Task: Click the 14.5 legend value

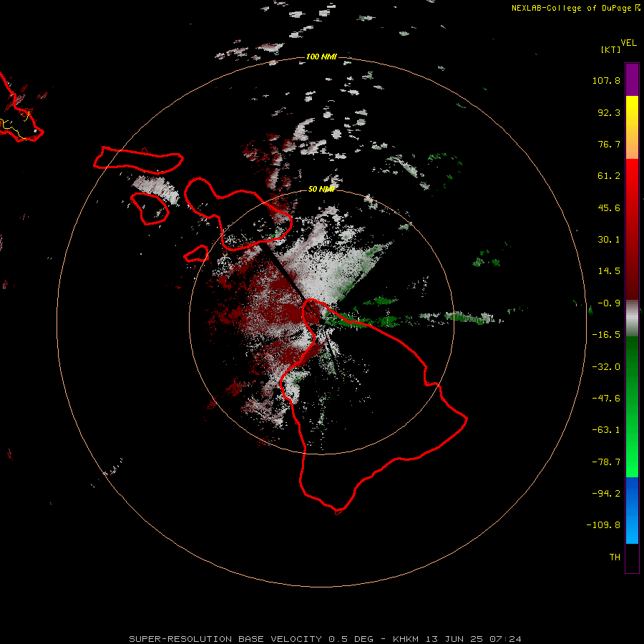Action: click(609, 271)
